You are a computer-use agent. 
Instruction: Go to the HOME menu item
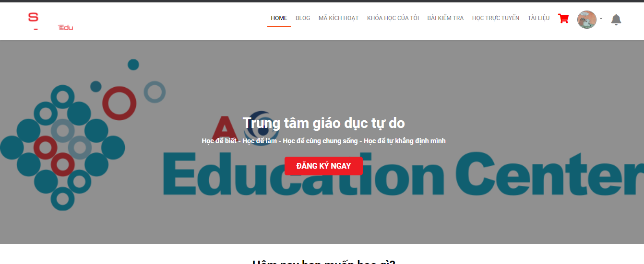(279, 18)
